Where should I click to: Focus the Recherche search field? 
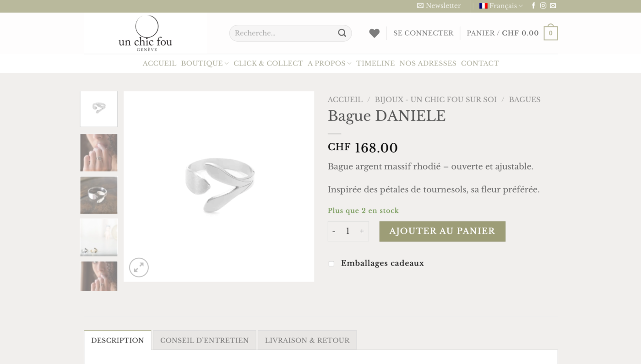(284, 33)
